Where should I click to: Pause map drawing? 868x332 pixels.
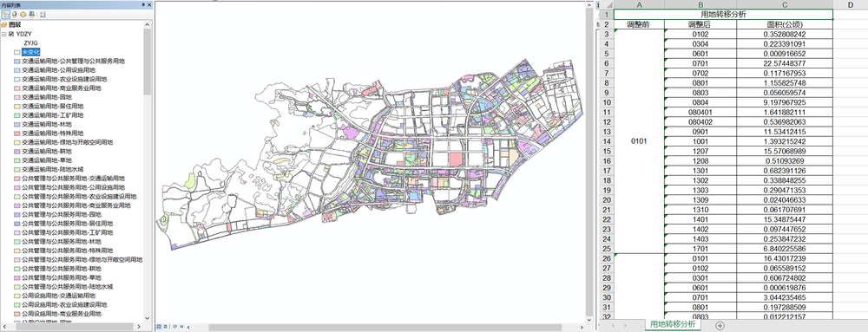pyautogui.click(x=181, y=327)
